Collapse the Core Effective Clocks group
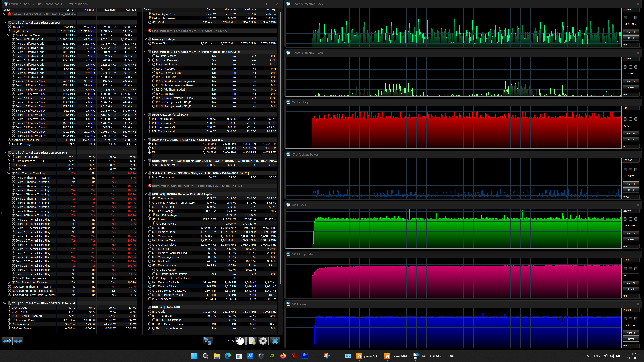Screen dimensions: 644x362 point(9,35)
